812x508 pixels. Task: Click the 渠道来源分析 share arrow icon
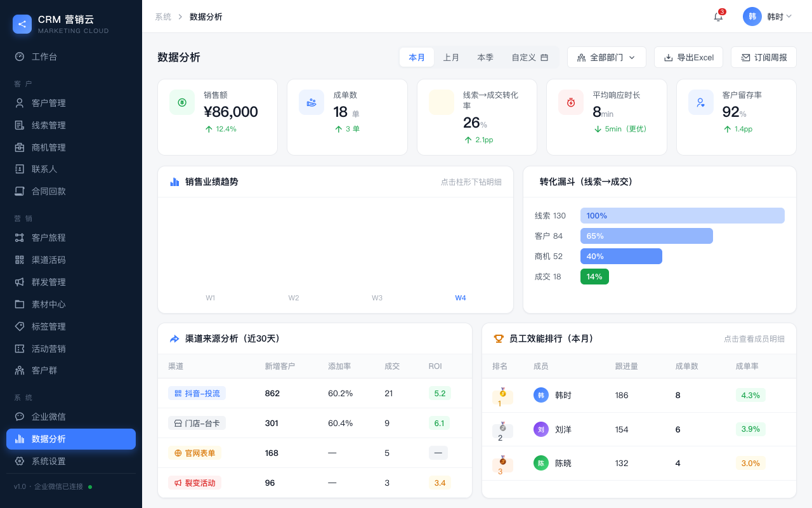click(174, 338)
